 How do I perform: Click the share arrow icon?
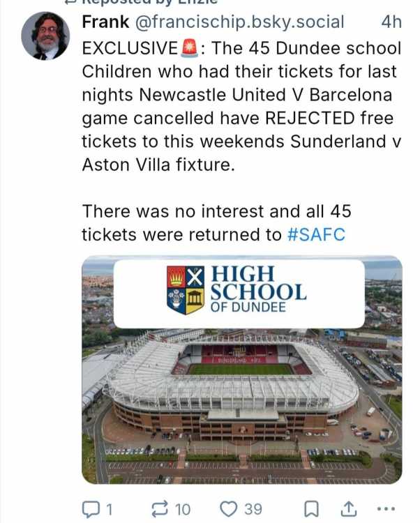348,509
